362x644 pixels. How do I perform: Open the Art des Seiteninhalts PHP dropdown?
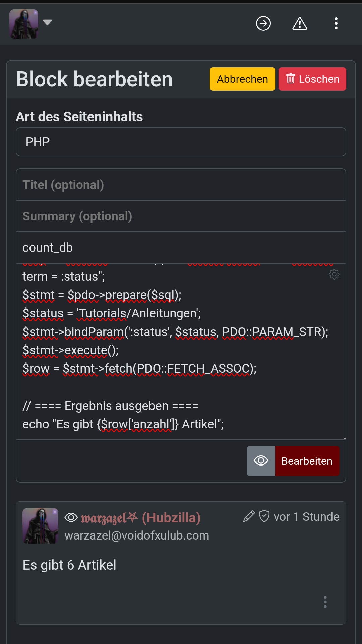(x=181, y=142)
